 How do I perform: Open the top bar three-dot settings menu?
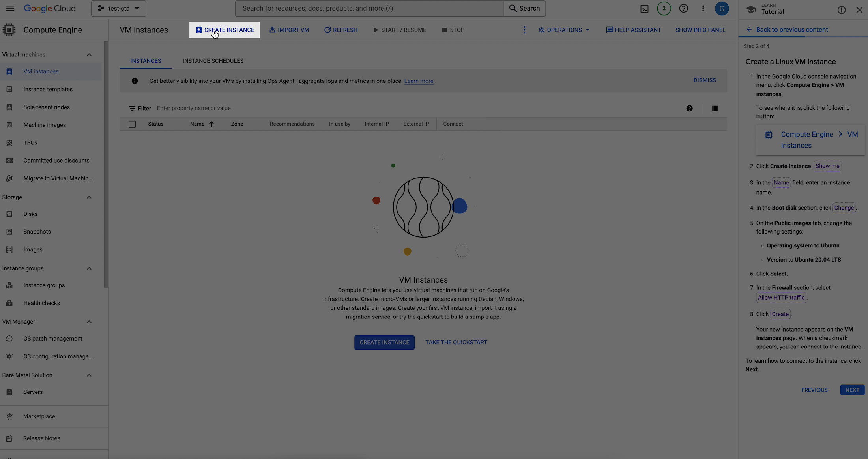click(x=703, y=8)
